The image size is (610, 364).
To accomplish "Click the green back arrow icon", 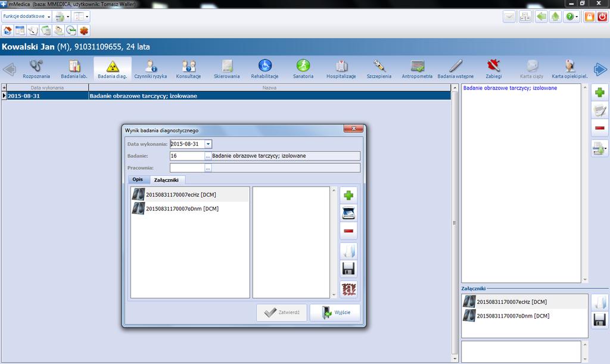I will click(541, 17).
